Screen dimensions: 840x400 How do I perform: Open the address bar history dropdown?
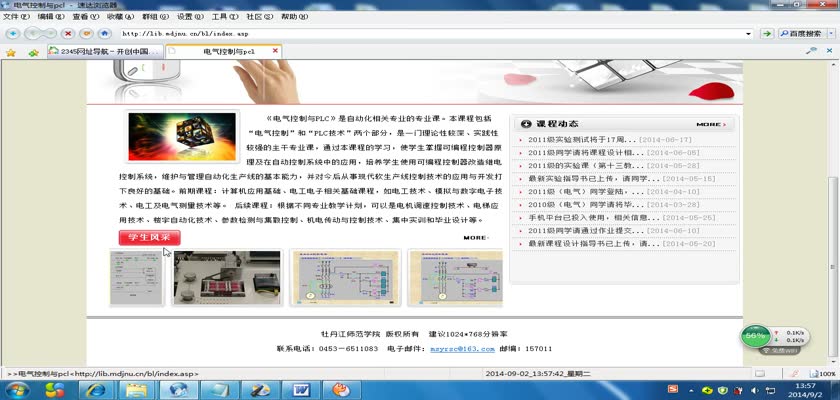pos(748,33)
